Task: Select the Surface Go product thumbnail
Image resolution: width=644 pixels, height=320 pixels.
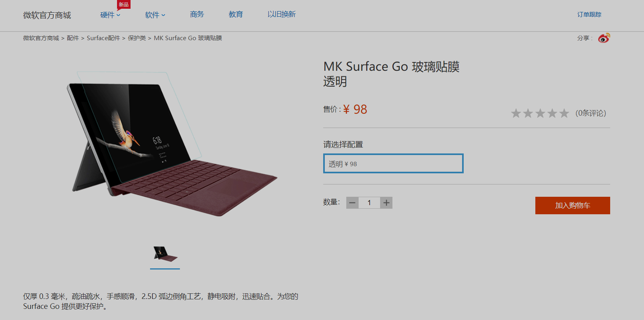Action: tap(165, 254)
